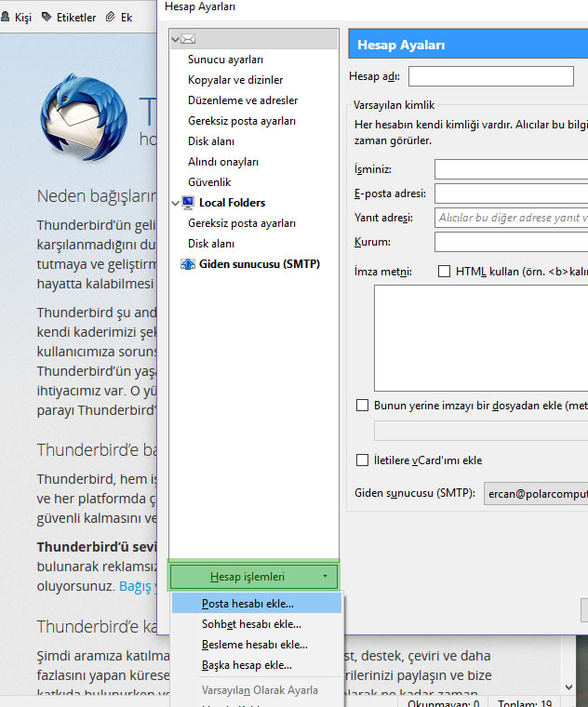Toggle İletilere vCard'ımı ekle checkbox
588x707 pixels.
(x=362, y=460)
